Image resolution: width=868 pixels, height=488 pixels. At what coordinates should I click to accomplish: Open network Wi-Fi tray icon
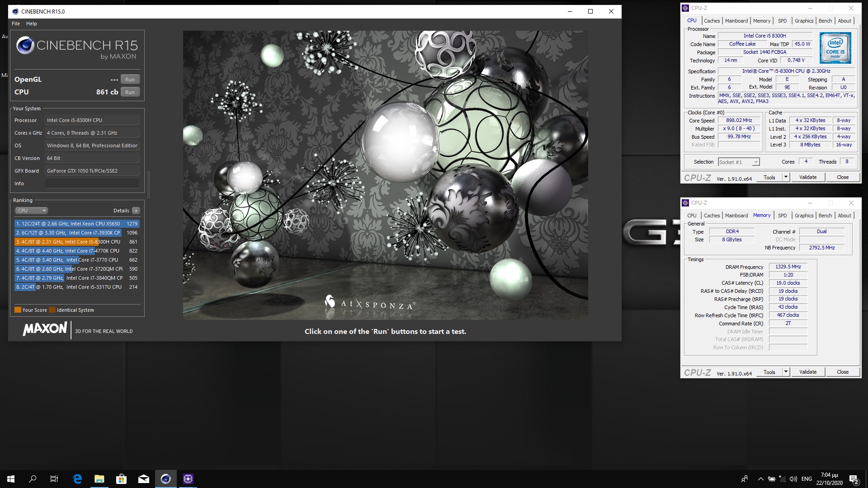(x=783, y=479)
